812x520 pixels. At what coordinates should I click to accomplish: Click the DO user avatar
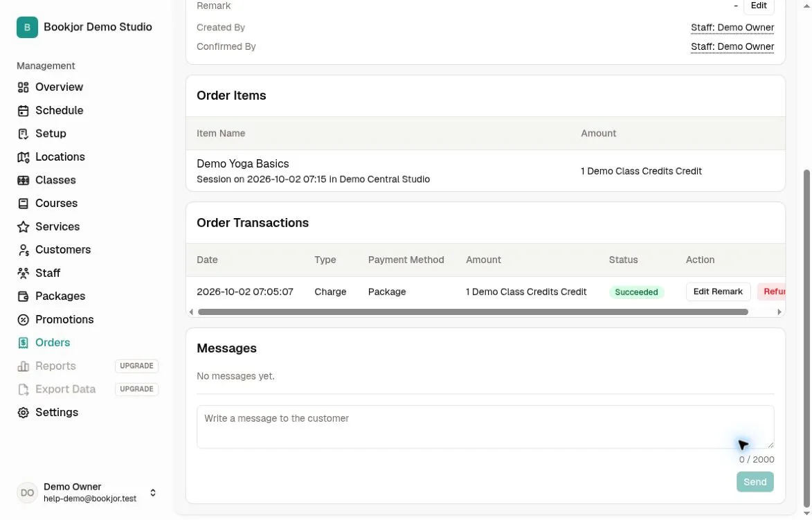coord(28,492)
